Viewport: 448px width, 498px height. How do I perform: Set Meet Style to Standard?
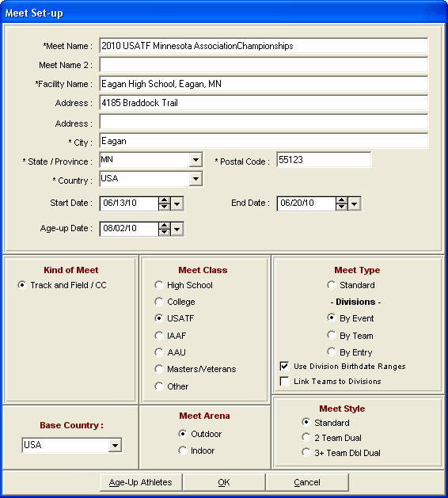coord(306,422)
